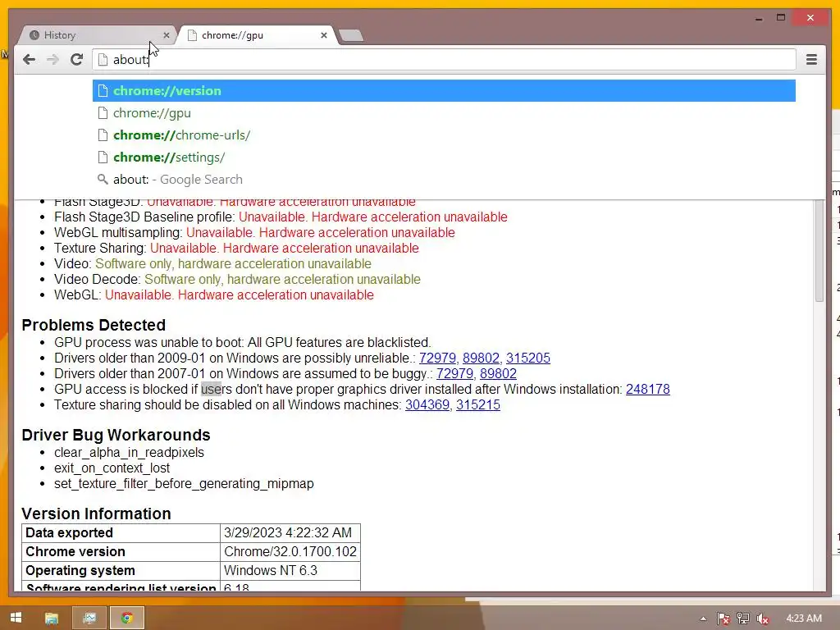Switch to the History tab
Viewport: 840px width, 630px height.
pyautogui.click(x=97, y=35)
